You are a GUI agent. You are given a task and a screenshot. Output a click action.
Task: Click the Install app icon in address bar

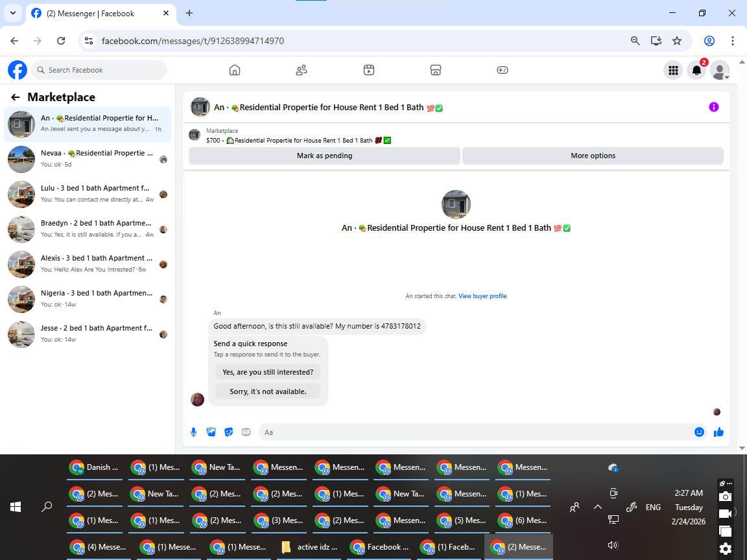pos(656,41)
